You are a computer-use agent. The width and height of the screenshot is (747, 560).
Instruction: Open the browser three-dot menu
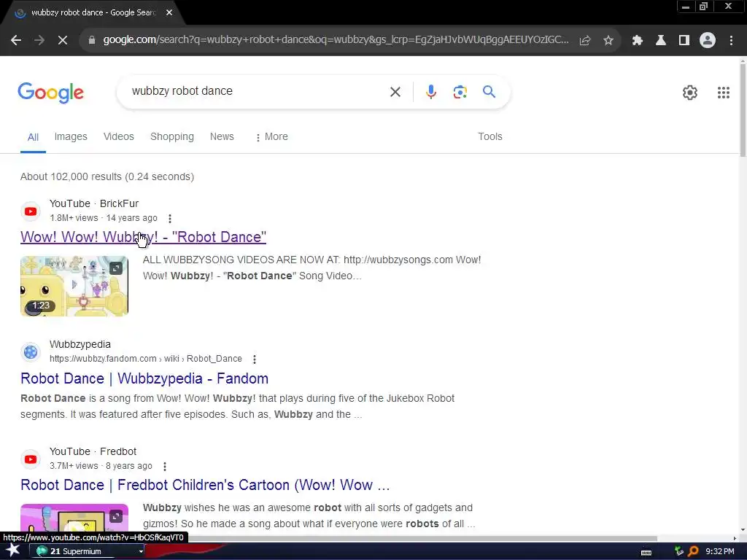[x=731, y=41]
